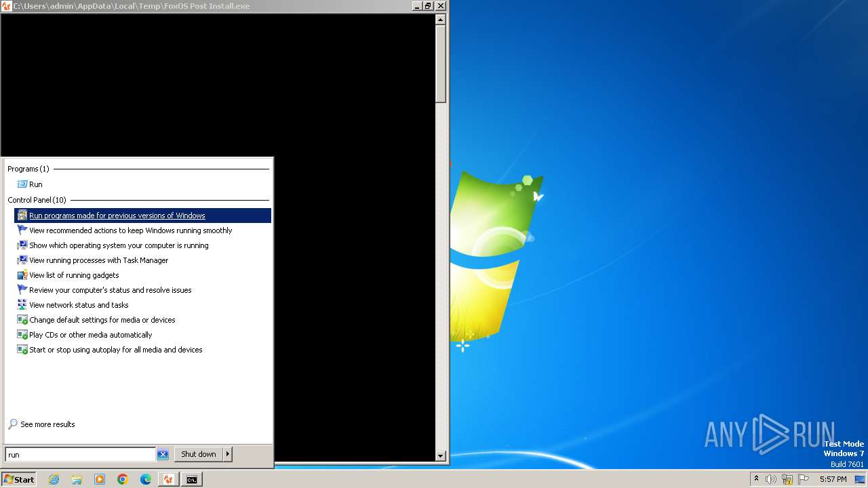Click the flag icon of View recommended actions
The height and width of the screenshot is (488, 868).
tap(22, 230)
